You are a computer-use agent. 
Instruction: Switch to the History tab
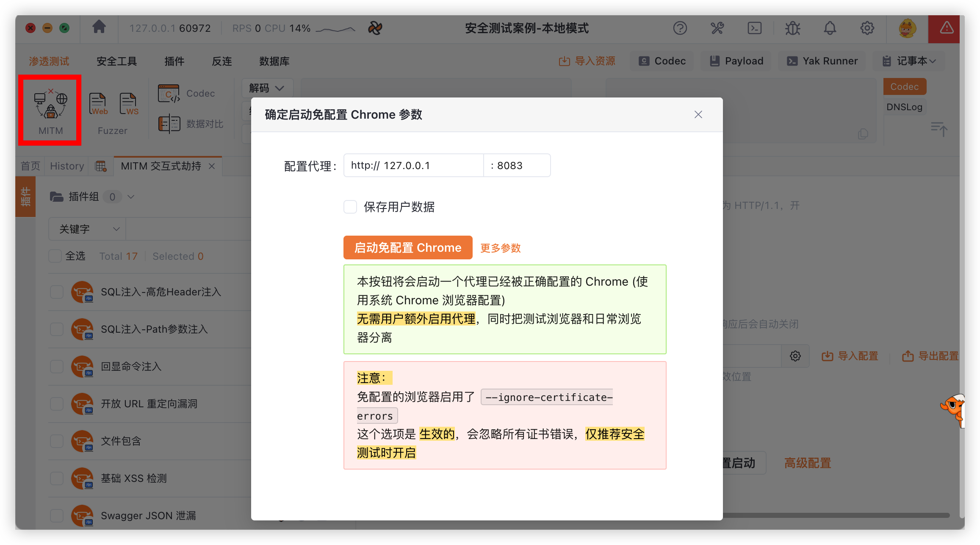point(66,166)
